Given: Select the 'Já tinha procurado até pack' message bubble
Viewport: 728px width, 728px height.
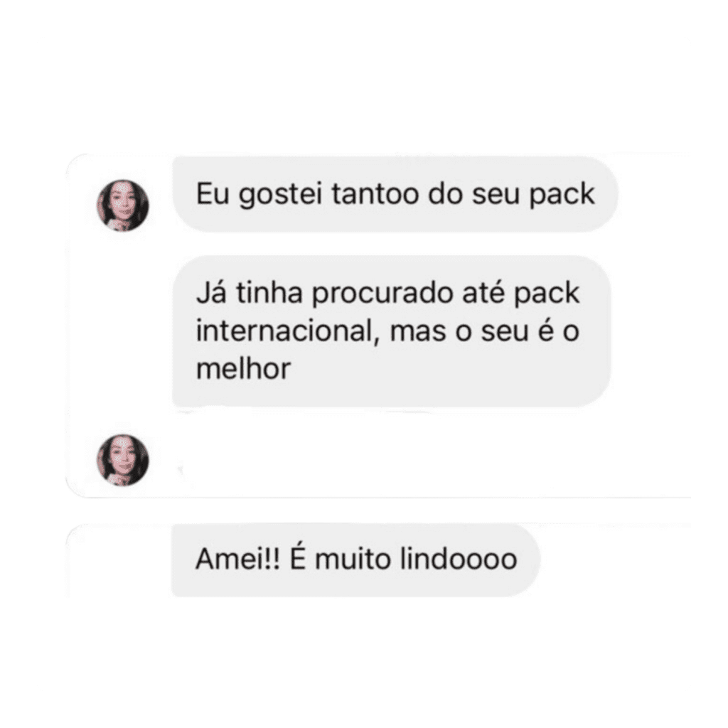Looking at the screenshot, I should click(392, 331).
